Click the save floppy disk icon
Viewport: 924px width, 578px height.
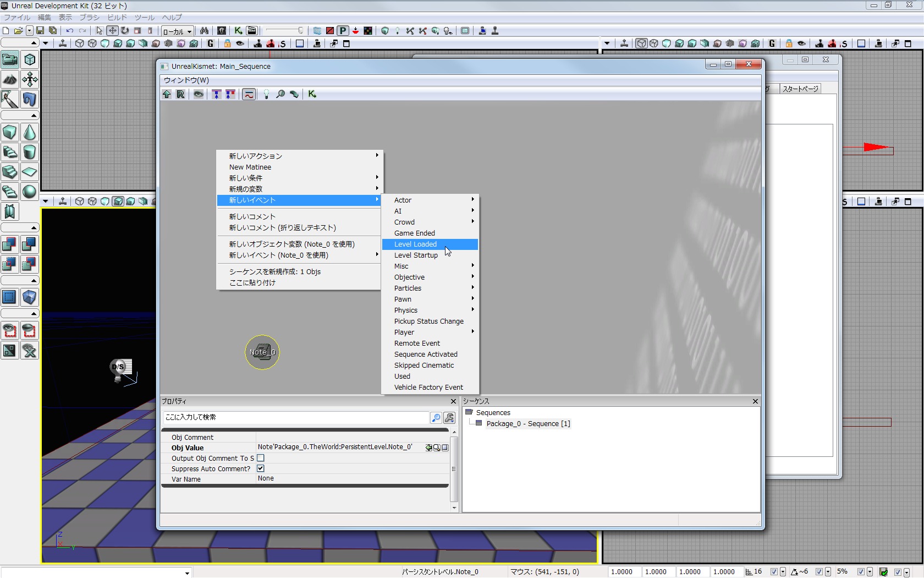pos(40,31)
